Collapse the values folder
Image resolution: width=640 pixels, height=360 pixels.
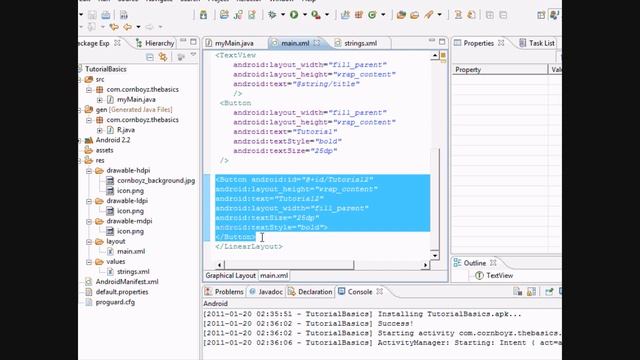[x=89, y=262]
